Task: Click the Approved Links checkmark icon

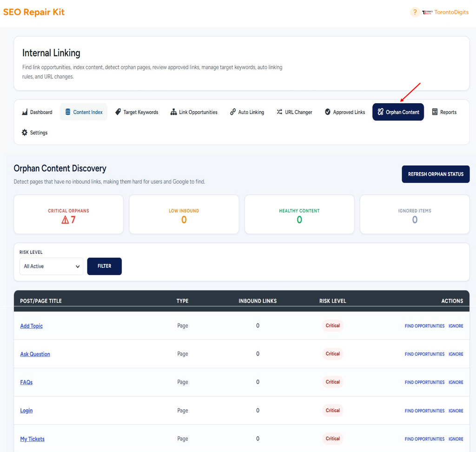Action: pyautogui.click(x=328, y=112)
